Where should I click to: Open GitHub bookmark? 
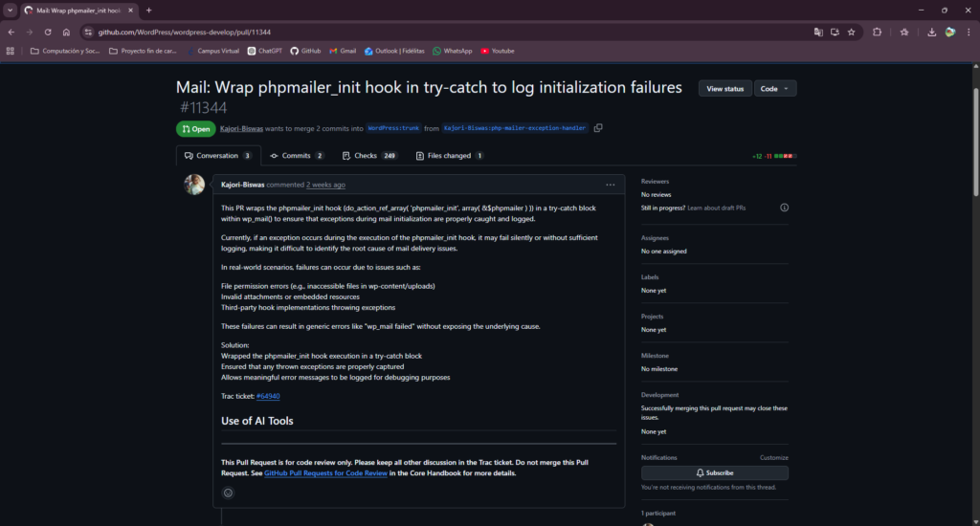coord(305,52)
